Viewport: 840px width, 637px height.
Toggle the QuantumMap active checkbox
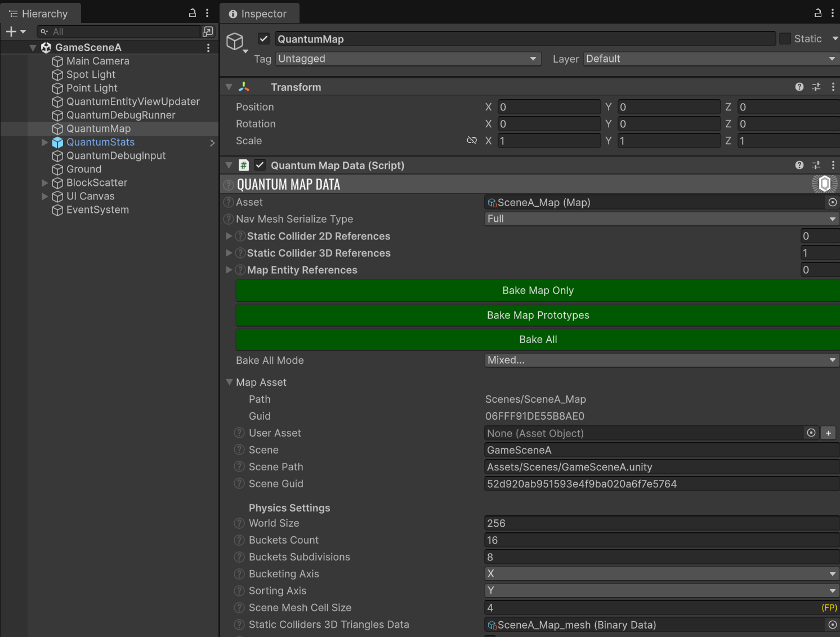(x=263, y=38)
